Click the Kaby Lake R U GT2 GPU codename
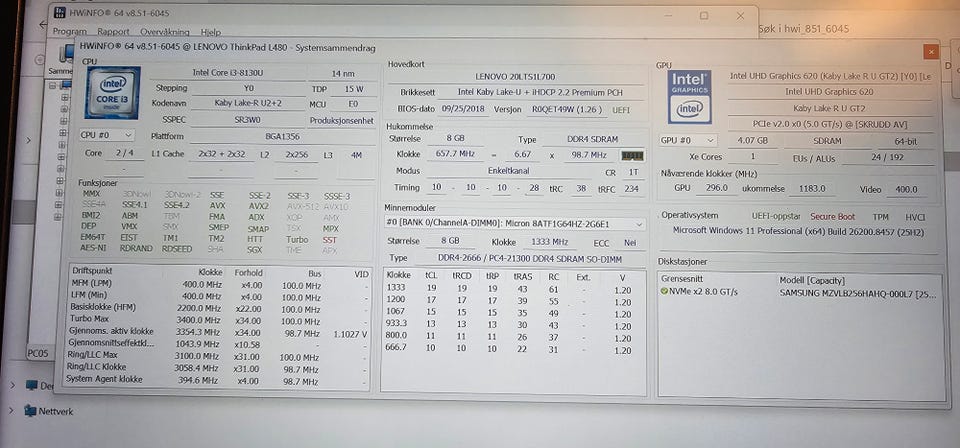The image size is (960, 448). pos(830,108)
